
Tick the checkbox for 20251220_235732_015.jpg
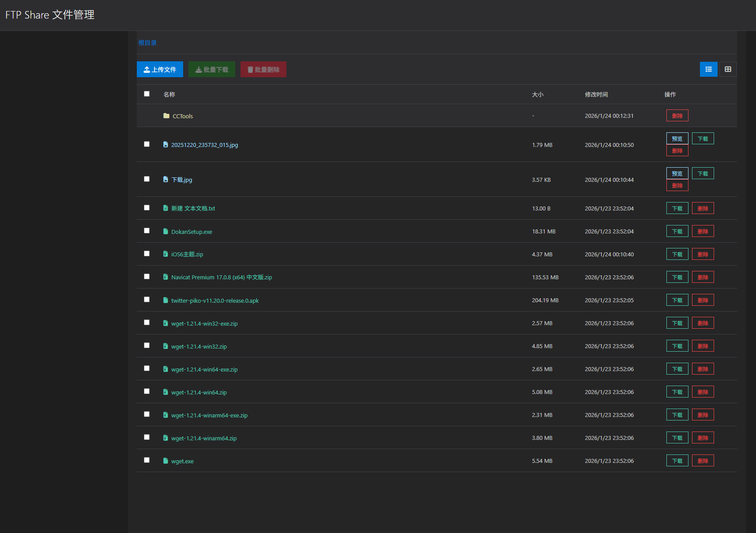147,144
